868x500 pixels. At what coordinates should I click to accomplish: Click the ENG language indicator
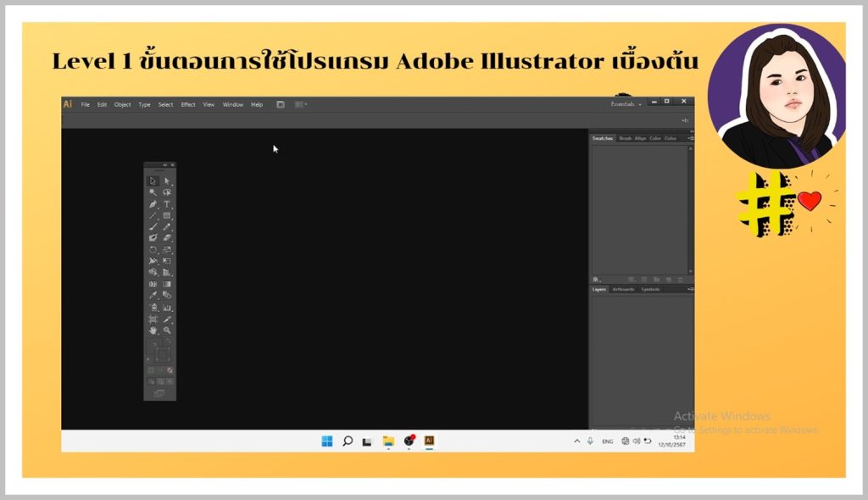point(607,442)
